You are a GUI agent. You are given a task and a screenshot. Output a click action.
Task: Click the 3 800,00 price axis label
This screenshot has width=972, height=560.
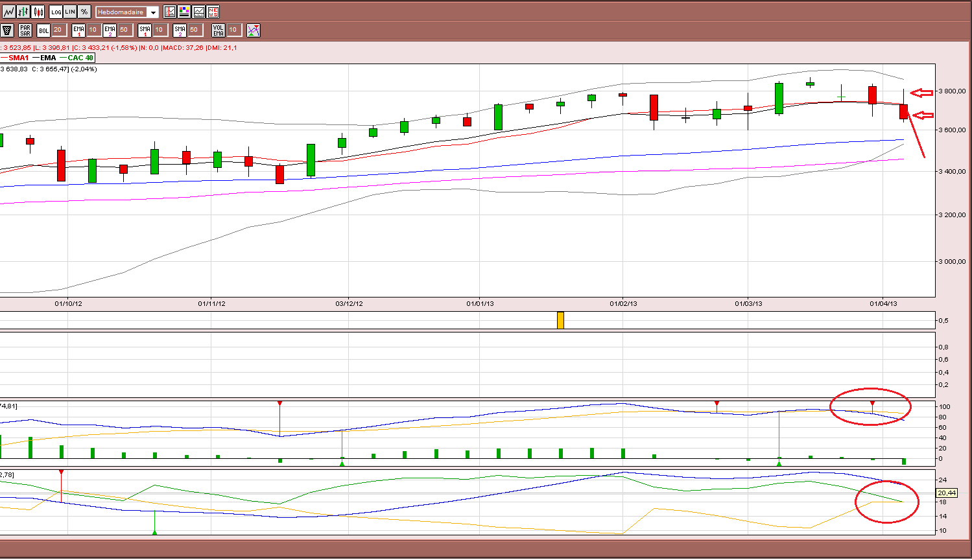tap(953, 91)
